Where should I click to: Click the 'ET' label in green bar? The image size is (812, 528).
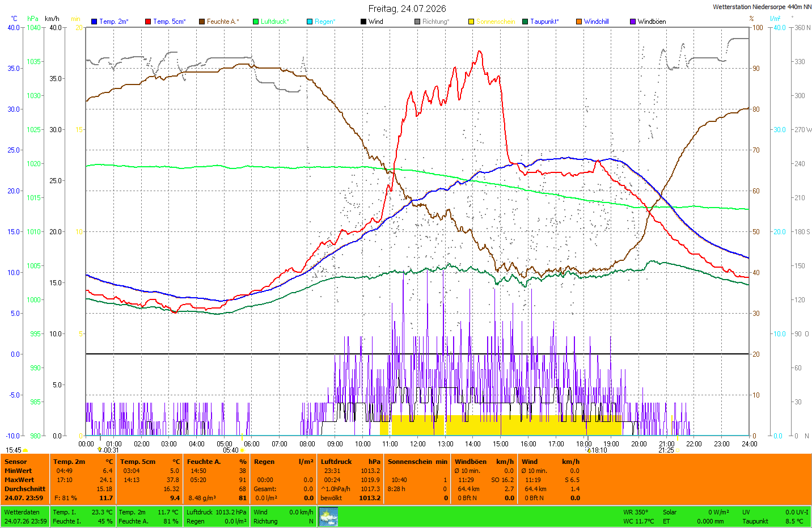coord(666,521)
